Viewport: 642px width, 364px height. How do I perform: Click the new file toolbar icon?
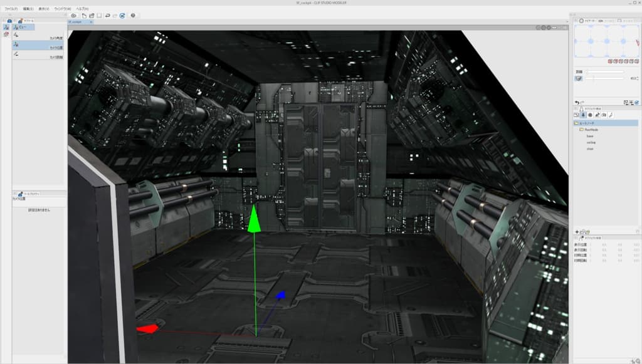[x=84, y=16]
